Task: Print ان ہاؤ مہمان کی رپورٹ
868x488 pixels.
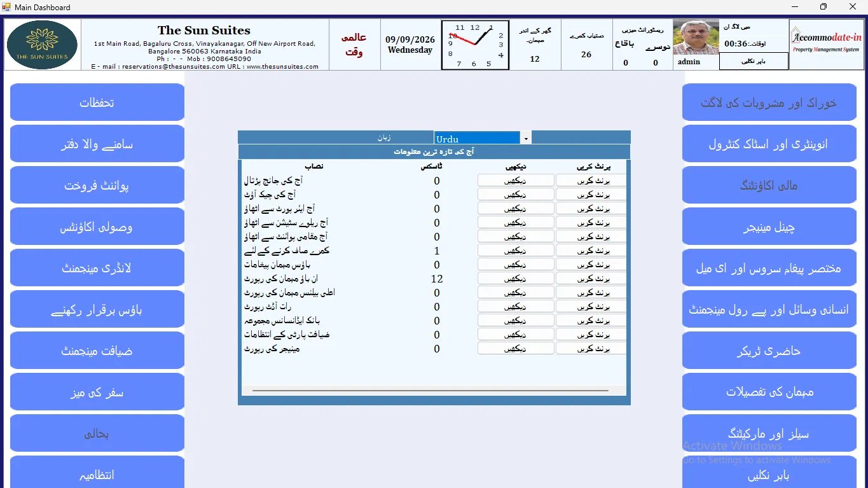Action: pyautogui.click(x=591, y=279)
